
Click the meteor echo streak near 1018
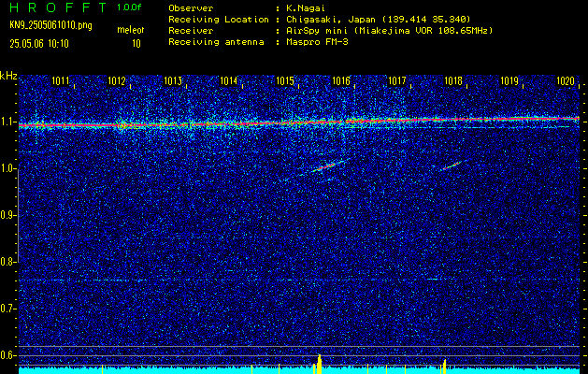pos(452,165)
